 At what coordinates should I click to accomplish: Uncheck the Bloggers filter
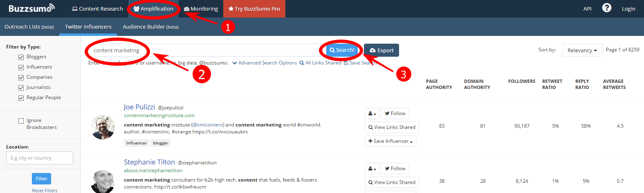coord(21,57)
